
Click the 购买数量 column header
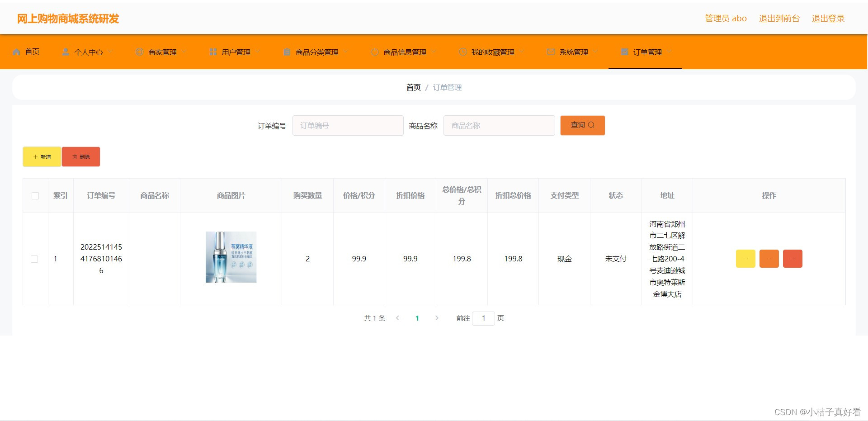pos(307,195)
